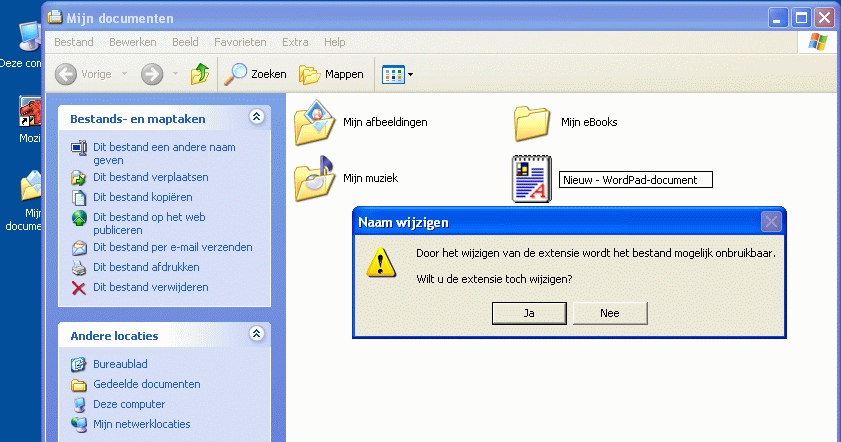Open the Zoeken search tool
The width and height of the screenshot is (841, 442).
(x=255, y=74)
